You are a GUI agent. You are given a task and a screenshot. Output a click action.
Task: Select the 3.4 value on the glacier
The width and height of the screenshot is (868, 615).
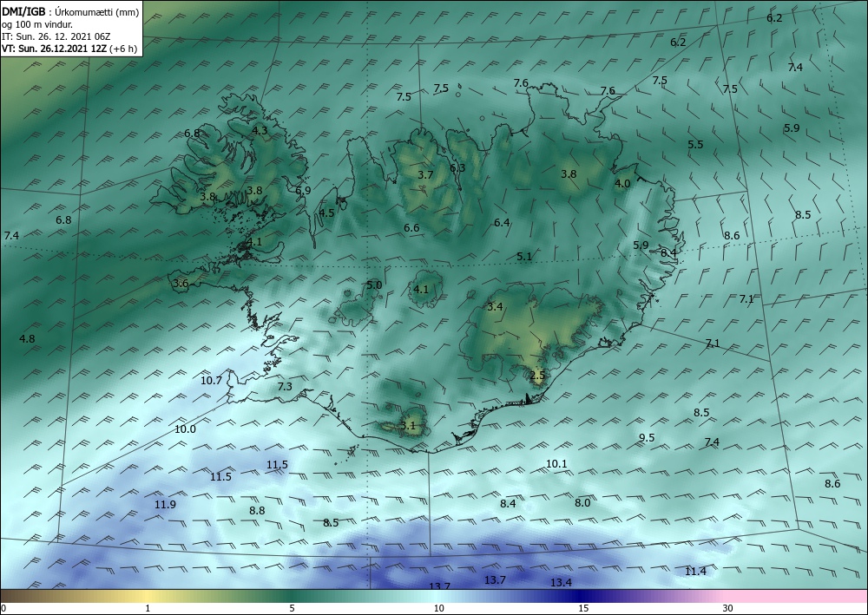tap(495, 306)
